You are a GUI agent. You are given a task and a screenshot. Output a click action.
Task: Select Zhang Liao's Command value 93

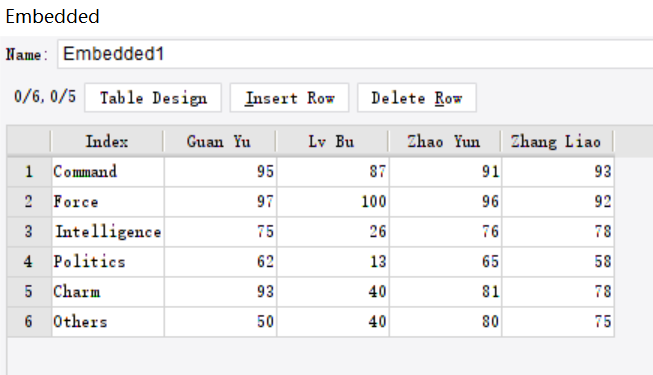(x=558, y=172)
